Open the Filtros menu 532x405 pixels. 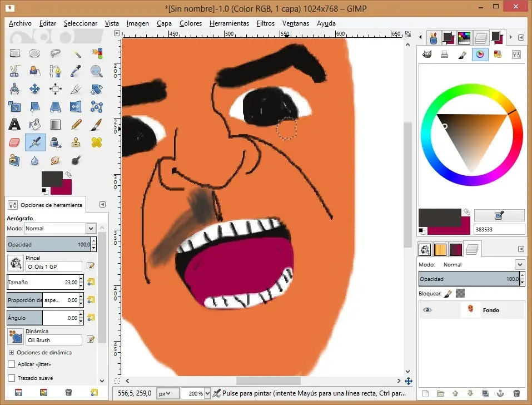pyautogui.click(x=265, y=23)
